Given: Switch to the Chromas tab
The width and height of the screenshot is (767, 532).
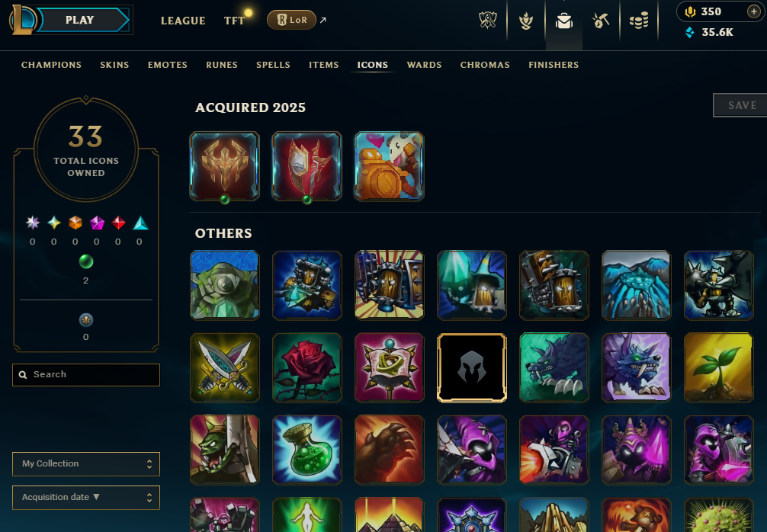Looking at the screenshot, I should 485,65.
